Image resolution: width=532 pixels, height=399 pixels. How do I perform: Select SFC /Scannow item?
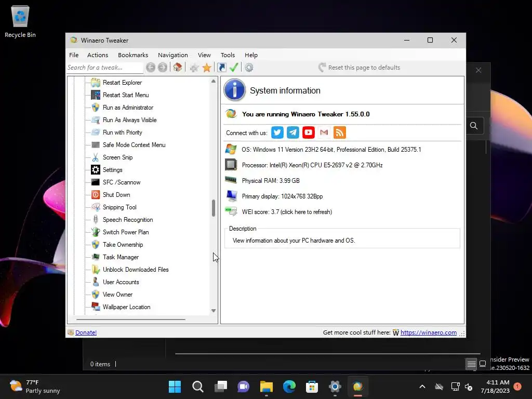122,182
